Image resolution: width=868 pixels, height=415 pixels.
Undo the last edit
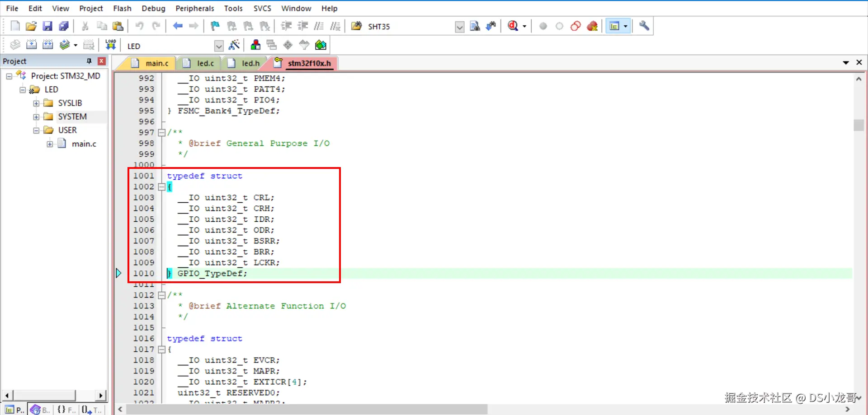pyautogui.click(x=140, y=26)
